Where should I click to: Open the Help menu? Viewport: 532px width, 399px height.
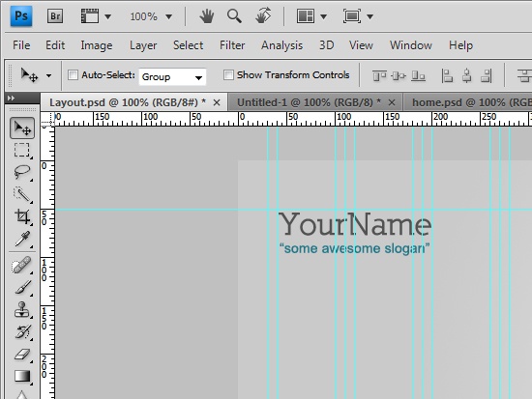pyautogui.click(x=460, y=45)
